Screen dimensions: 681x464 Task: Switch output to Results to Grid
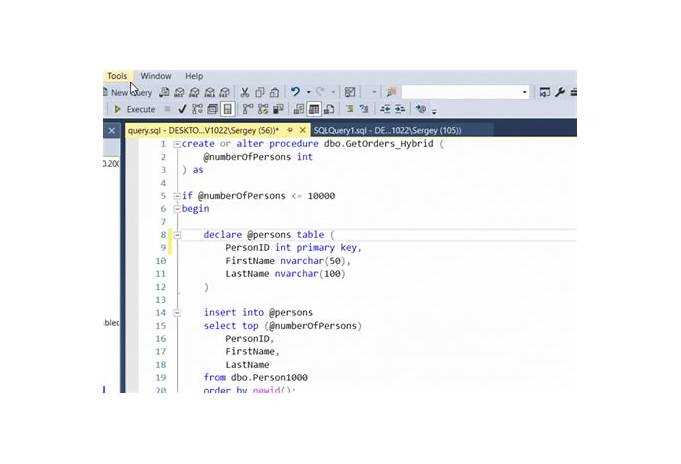click(x=314, y=109)
